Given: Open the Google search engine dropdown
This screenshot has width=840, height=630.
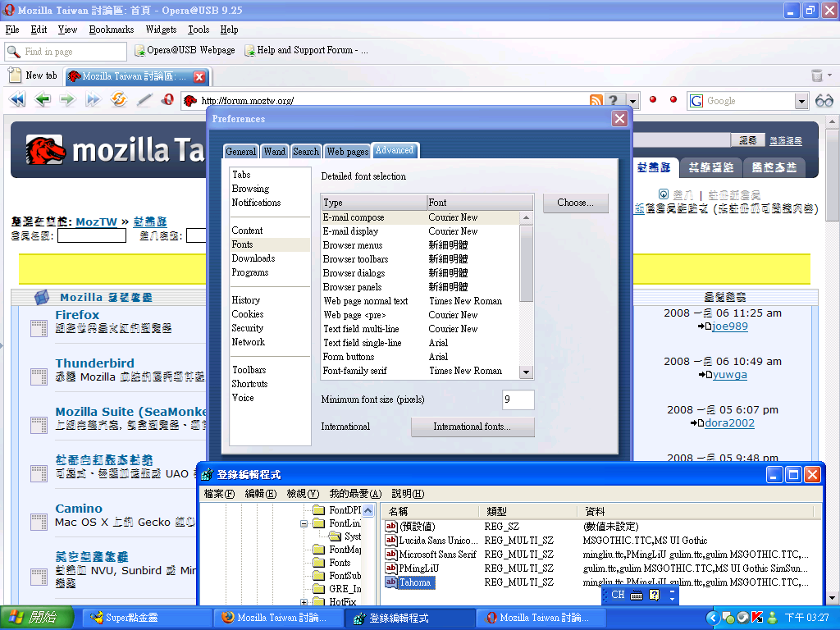Looking at the screenshot, I should click(x=801, y=101).
